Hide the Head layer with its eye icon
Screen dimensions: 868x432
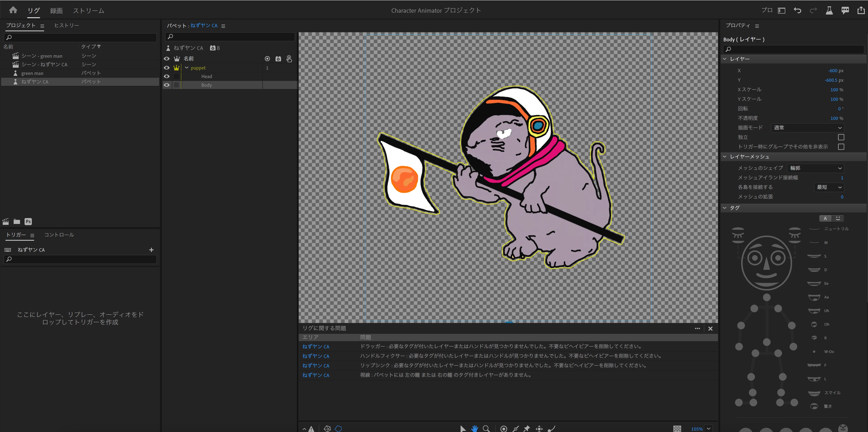click(x=166, y=77)
